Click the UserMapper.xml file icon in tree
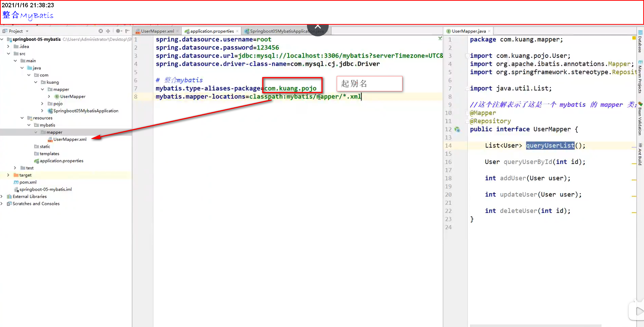This screenshot has height=327, width=644. point(50,139)
